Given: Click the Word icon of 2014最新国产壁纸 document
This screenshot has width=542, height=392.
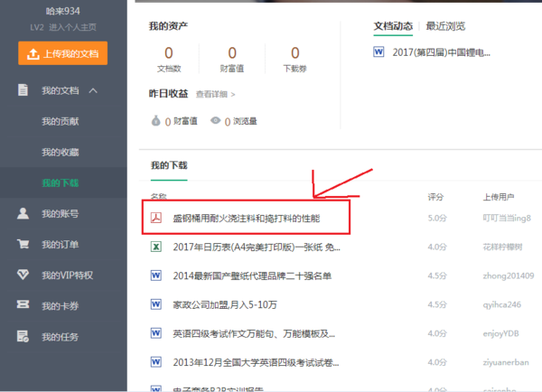Looking at the screenshot, I should (x=156, y=275).
